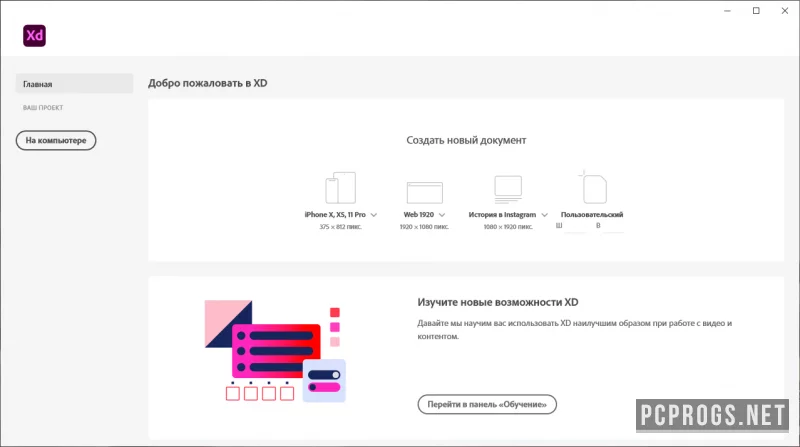This screenshot has width=800, height=447.
Task: Create iPhone X, XS, 11 Pro artboard icon
Action: coord(340,188)
